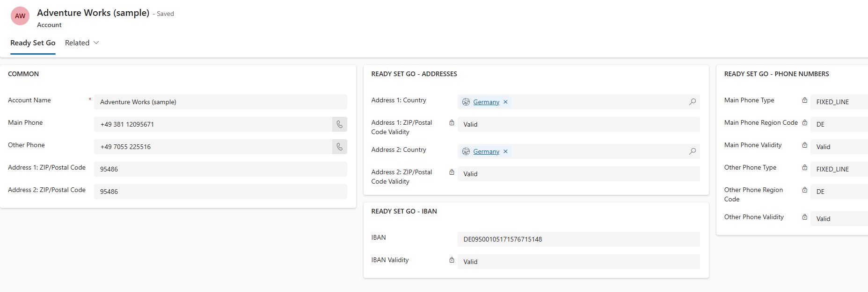Click the IBAN Validity label

[x=390, y=260]
